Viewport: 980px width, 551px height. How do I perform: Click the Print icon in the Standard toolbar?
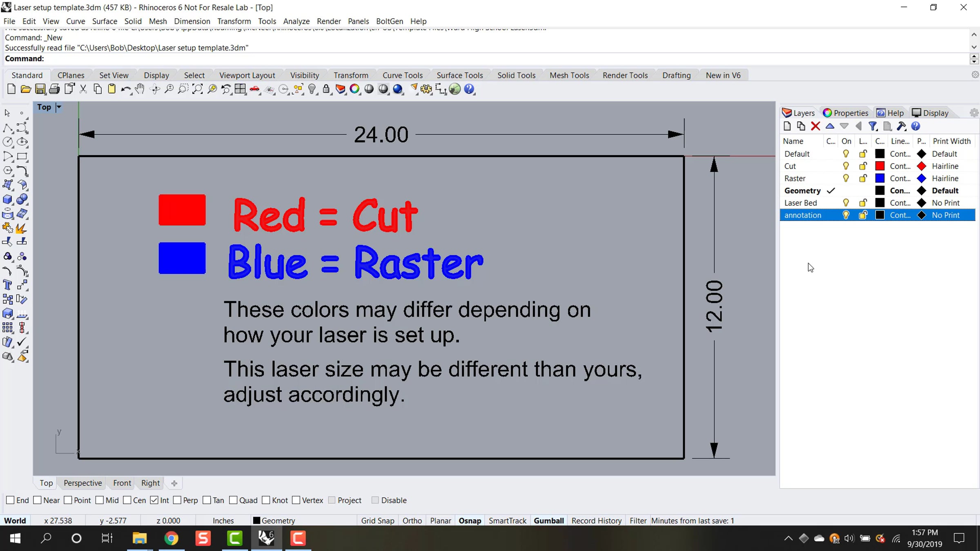[x=54, y=89]
